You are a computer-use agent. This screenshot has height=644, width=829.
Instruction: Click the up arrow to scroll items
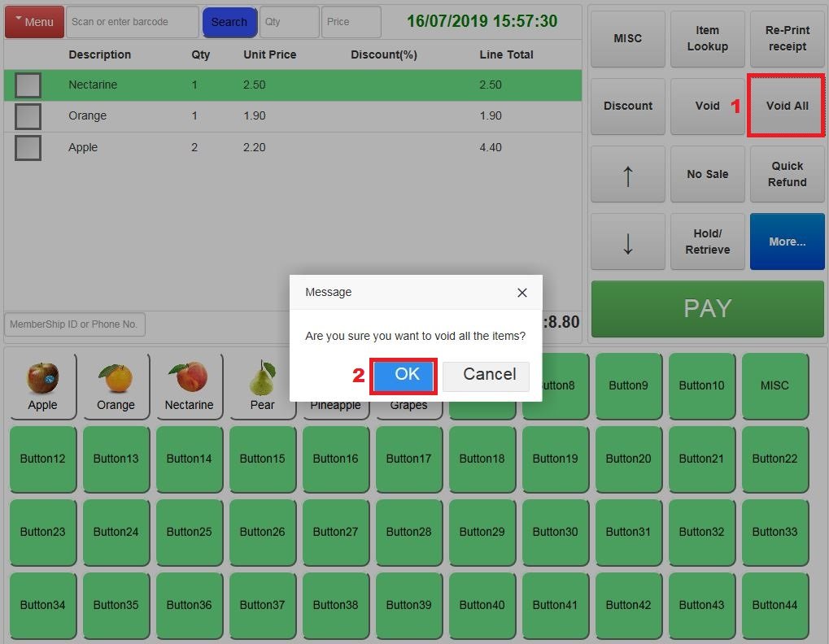(627, 174)
